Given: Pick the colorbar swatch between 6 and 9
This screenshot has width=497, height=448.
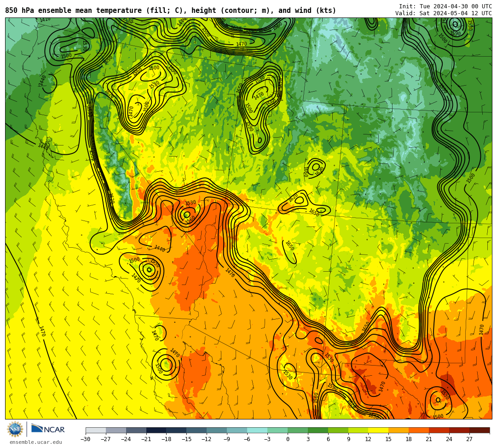Looking at the screenshot, I should [x=338, y=430].
